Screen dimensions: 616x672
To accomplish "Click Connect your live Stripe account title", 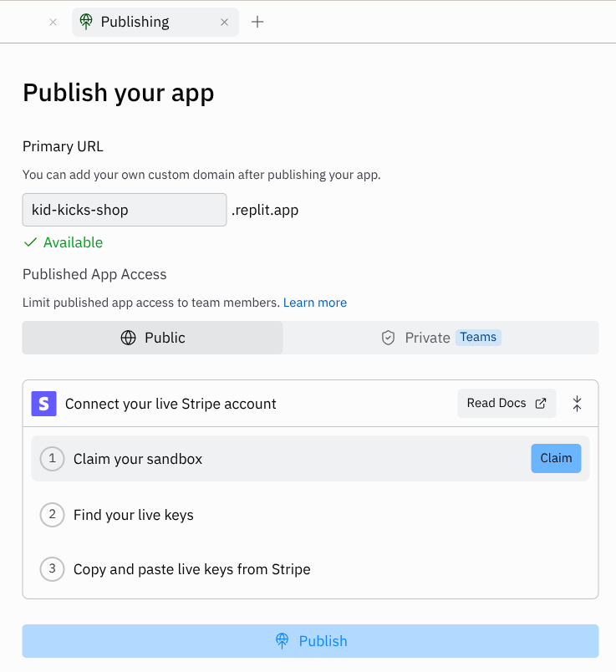I will pos(171,404).
